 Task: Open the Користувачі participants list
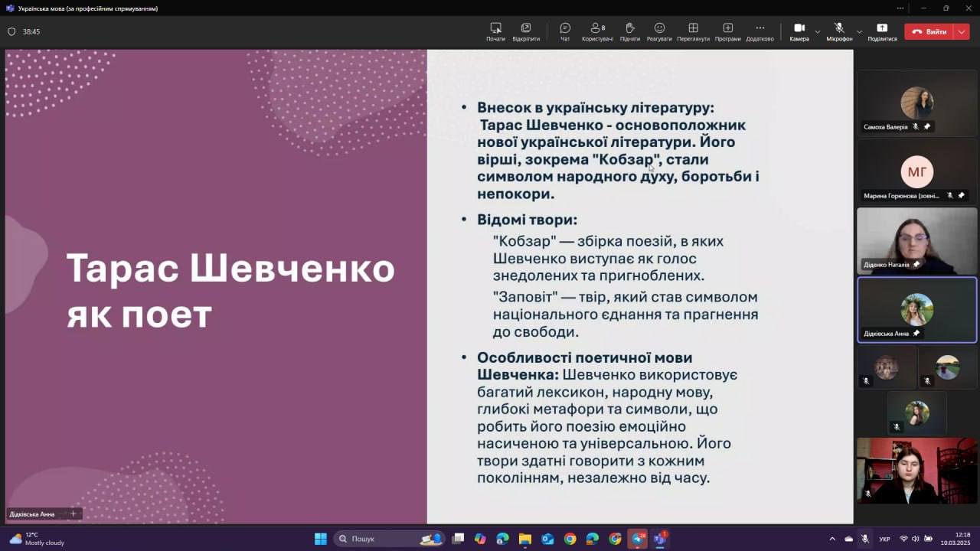coord(597,31)
